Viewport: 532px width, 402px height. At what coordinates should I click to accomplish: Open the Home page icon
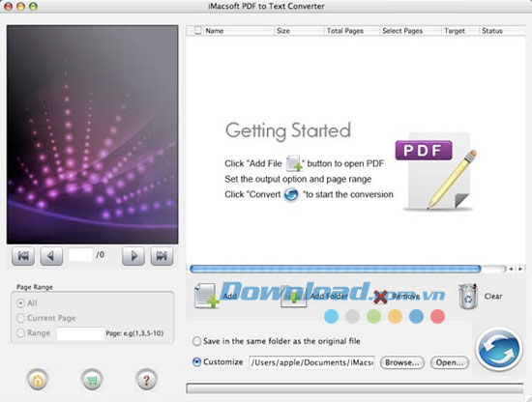coord(38,380)
